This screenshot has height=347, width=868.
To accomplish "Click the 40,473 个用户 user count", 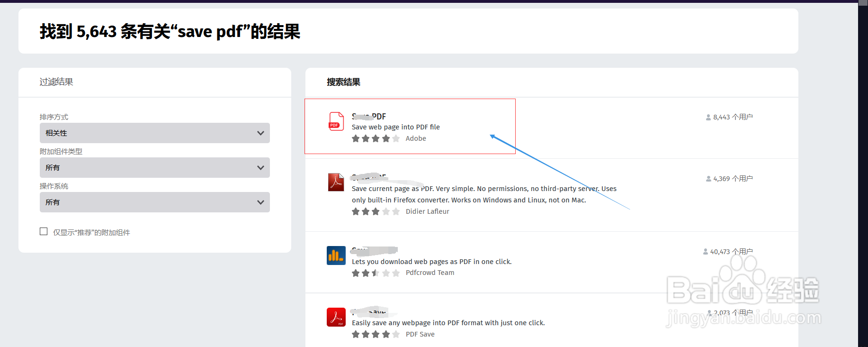I will pyautogui.click(x=728, y=252).
